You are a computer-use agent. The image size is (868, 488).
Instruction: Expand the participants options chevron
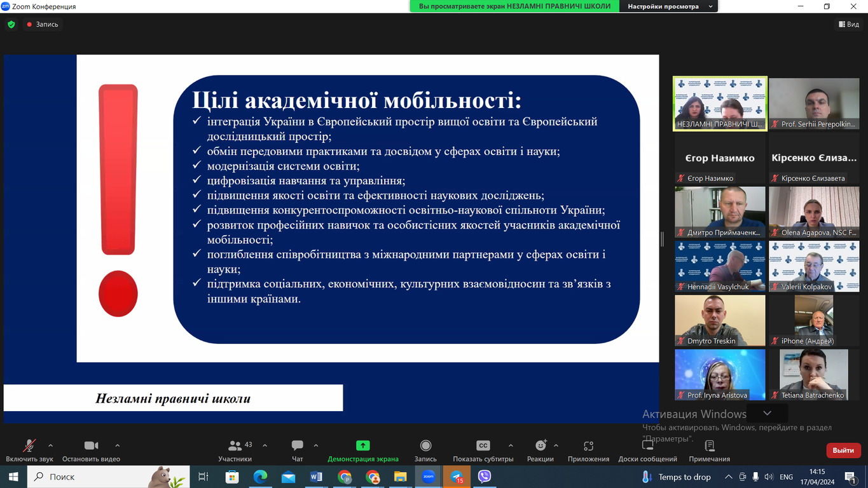click(265, 445)
